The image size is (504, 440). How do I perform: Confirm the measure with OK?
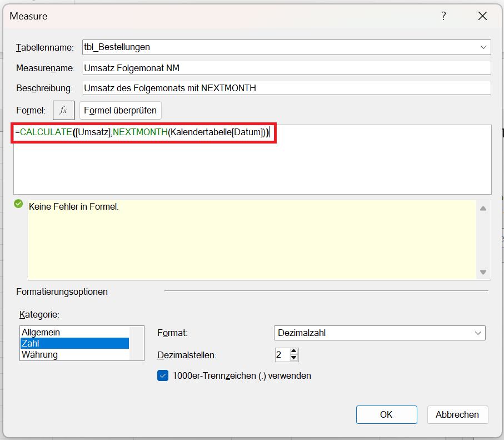(386, 414)
